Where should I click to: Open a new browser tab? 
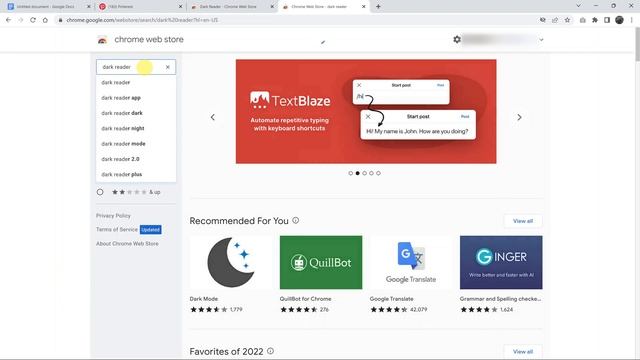pos(378,7)
